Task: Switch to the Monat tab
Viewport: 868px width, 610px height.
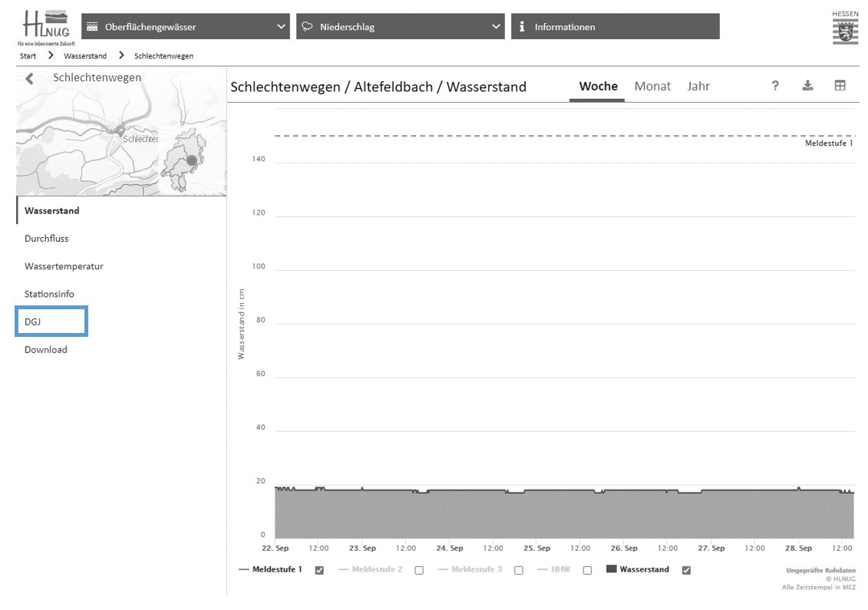Action: click(x=652, y=86)
